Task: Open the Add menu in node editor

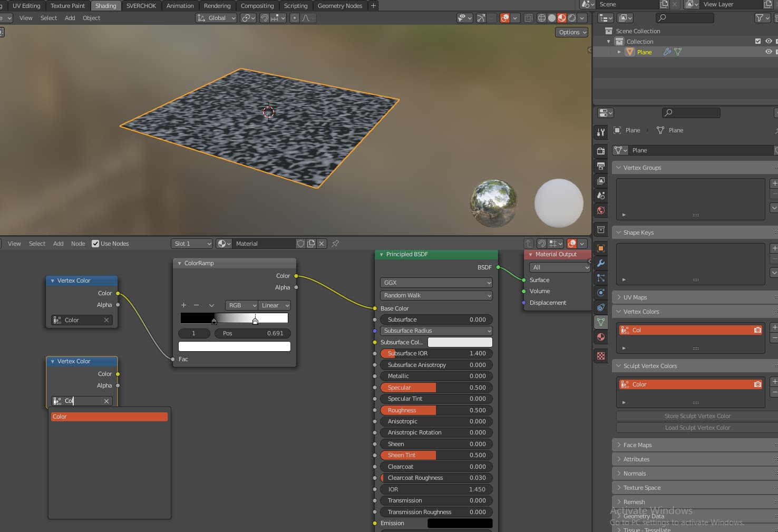Action: [59, 244]
